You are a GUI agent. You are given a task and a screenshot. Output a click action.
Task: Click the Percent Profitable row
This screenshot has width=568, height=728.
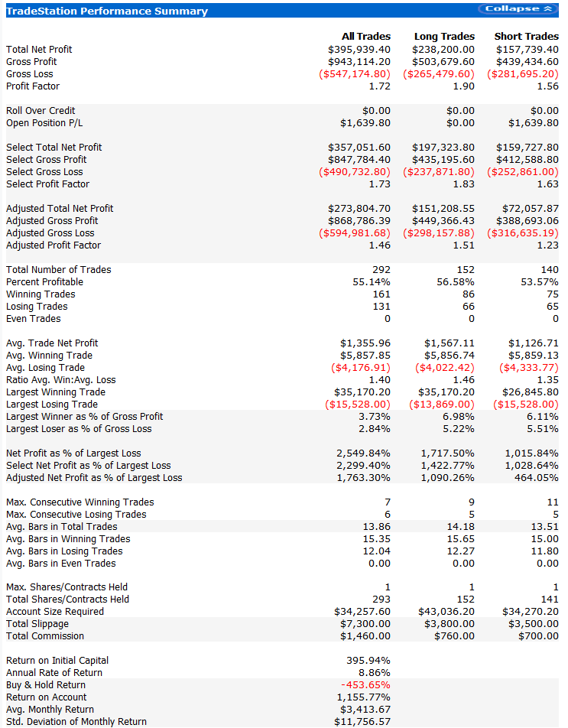coord(42,281)
